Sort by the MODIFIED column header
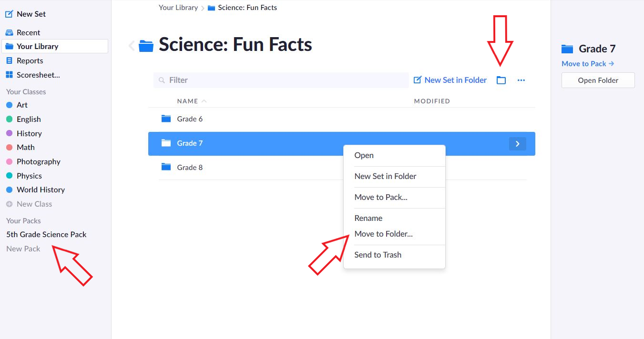The height and width of the screenshot is (339, 644). click(432, 101)
